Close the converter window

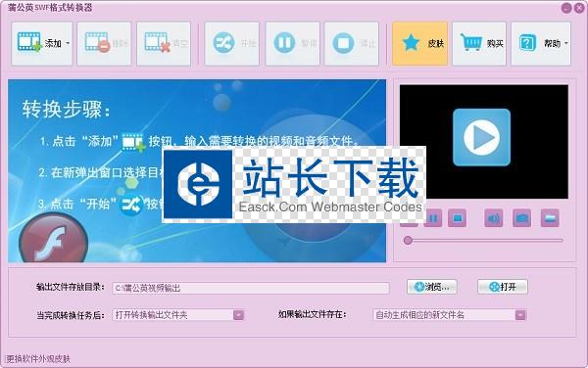pyautogui.click(x=579, y=8)
